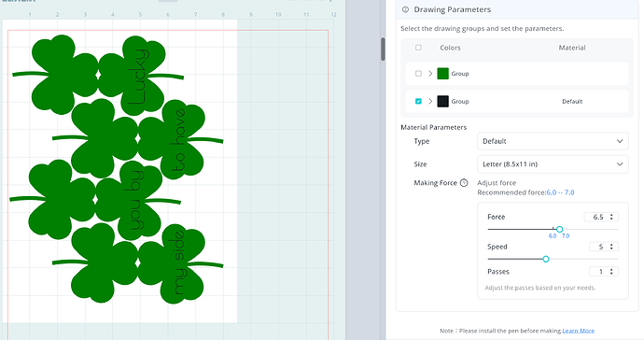The image size is (644, 340).
Task: Click the Material column header
Action: pyautogui.click(x=572, y=48)
